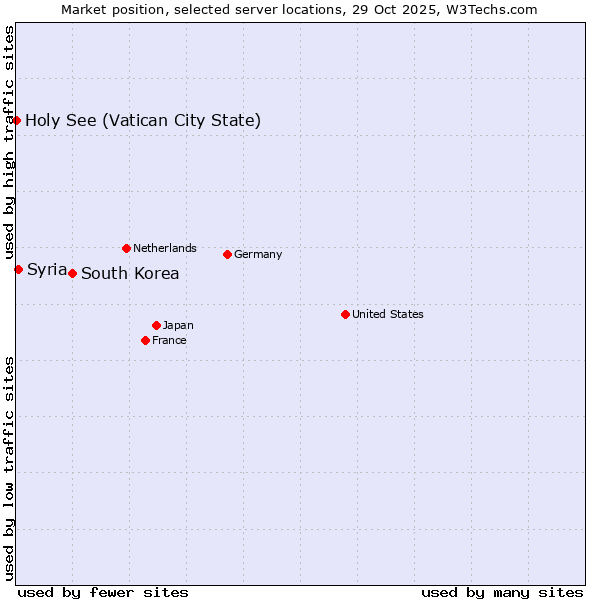Select the Netherlands red dot marker

coord(126,248)
